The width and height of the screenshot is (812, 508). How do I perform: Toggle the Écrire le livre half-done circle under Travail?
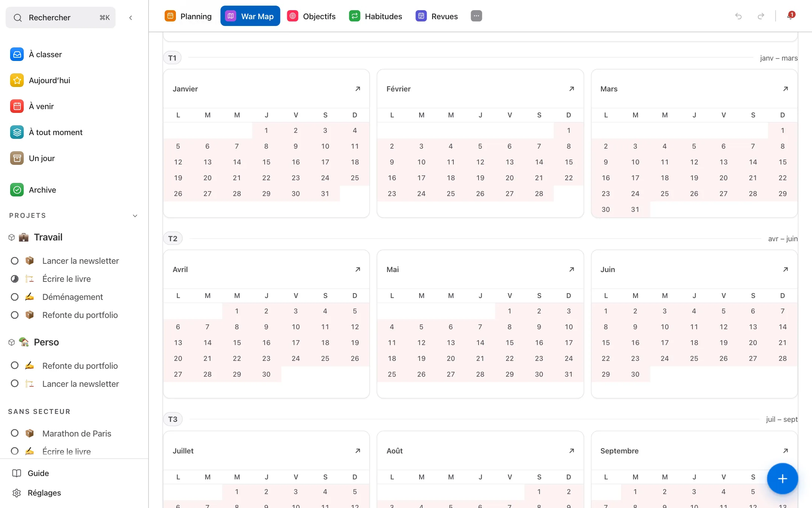pos(15,279)
